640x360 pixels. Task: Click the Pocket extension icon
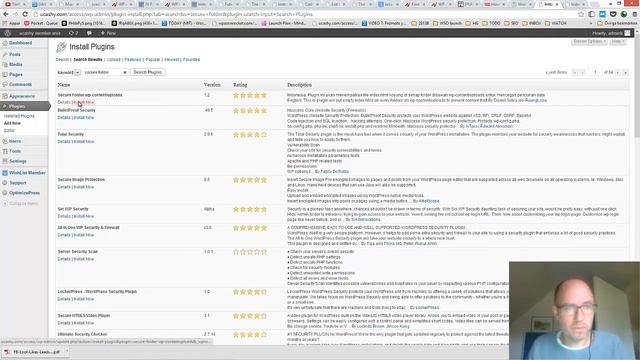613,14
